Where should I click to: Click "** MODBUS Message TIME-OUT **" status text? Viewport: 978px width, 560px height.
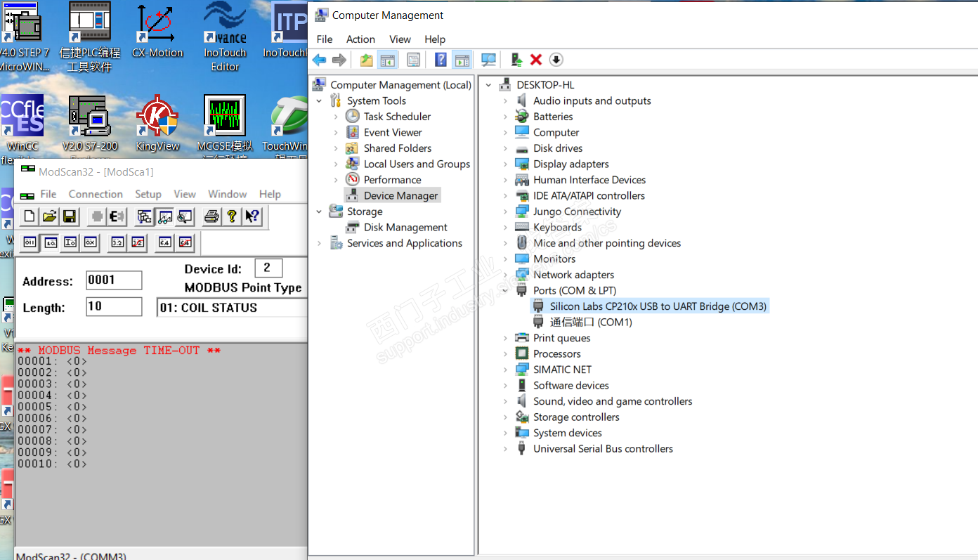pyautogui.click(x=119, y=350)
